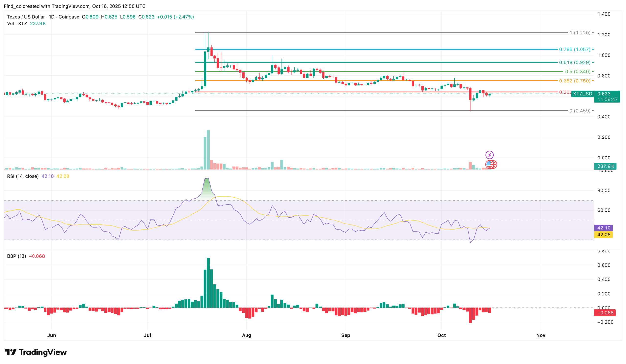The image size is (626, 364).
Task: Open the BBP (13) indicator legend
Action: pyautogui.click(x=16, y=256)
